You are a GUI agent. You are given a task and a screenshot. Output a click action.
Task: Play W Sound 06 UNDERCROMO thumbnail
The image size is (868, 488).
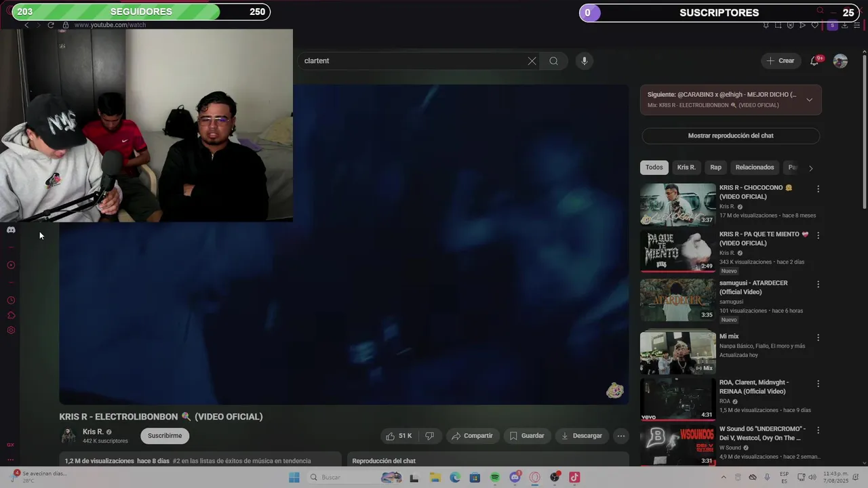(677, 445)
